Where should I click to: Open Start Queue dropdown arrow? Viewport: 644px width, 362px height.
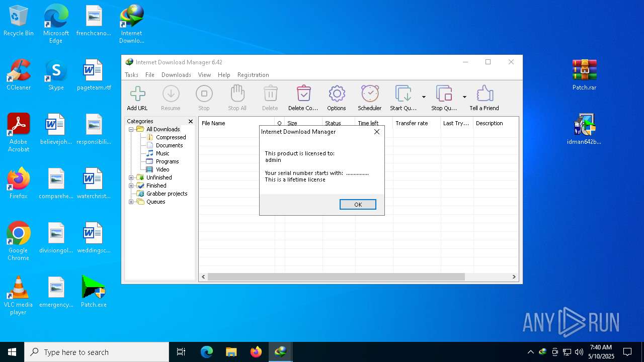click(424, 97)
